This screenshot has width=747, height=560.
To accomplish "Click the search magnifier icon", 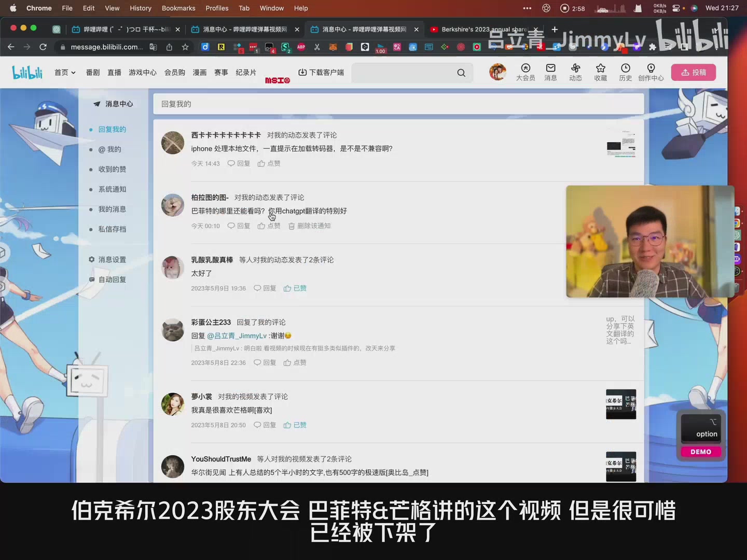I will point(461,73).
